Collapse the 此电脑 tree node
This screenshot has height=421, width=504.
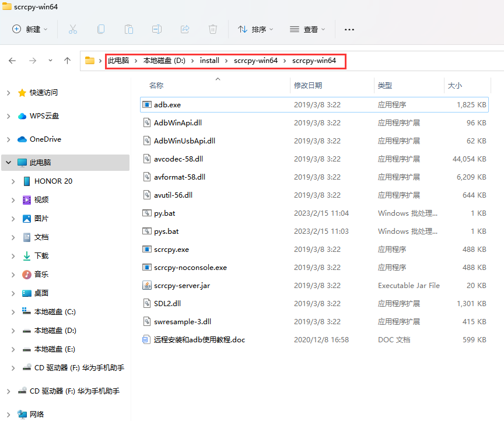click(x=9, y=163)
